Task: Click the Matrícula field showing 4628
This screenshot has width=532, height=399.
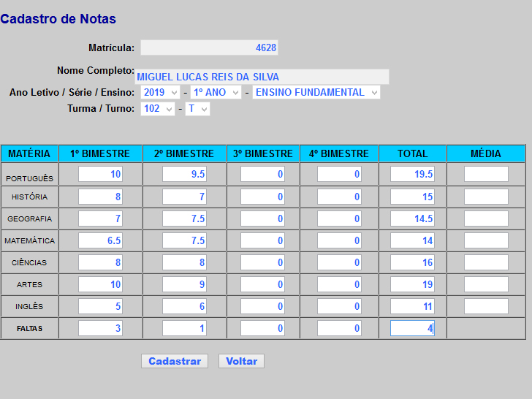Action: click(x=209, y=47)
